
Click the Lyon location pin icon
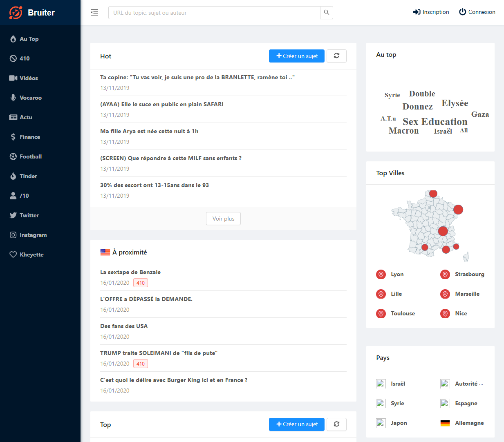tap(381, 275)
